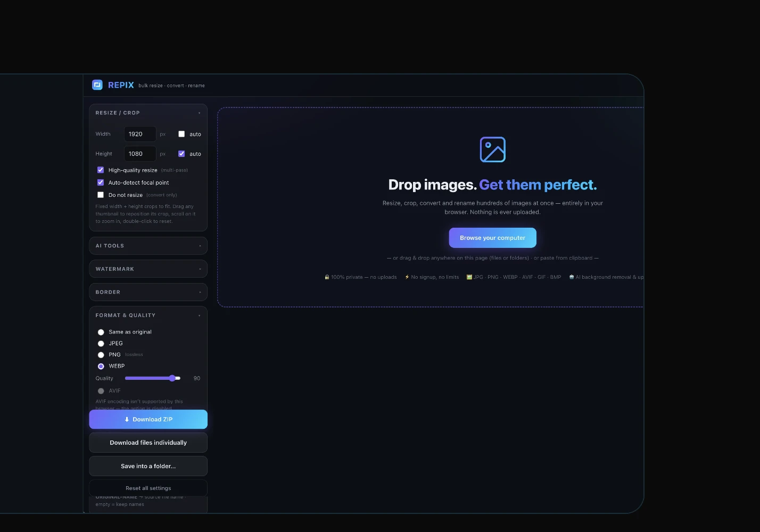Click the 'No signup, no limits' text

pos(432,277)
